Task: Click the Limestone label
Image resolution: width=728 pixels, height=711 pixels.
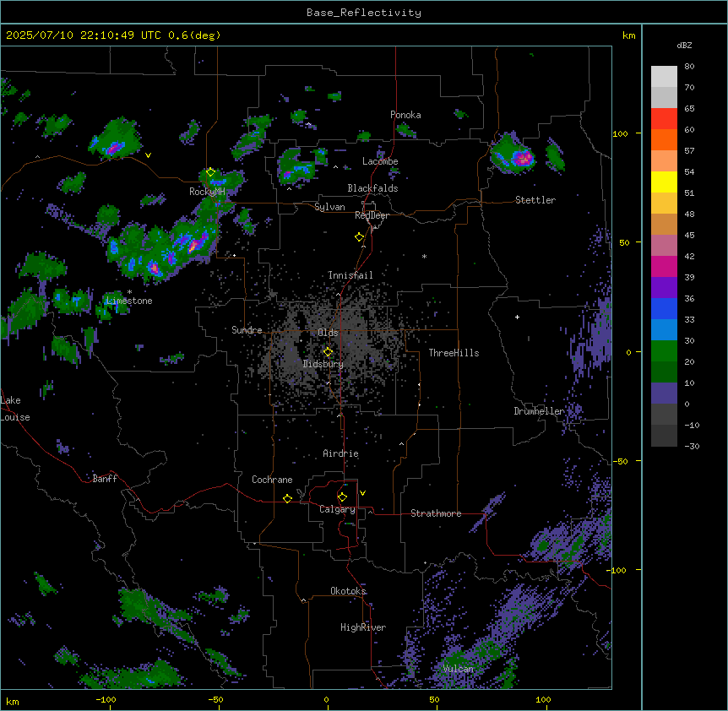Action: coord(129,301)
